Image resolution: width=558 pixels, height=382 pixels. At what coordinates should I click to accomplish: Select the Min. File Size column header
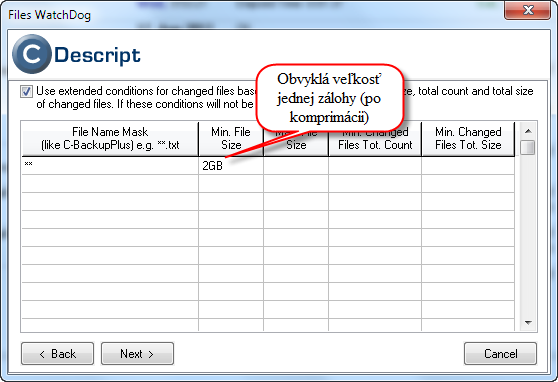click(x=231, y=138)
